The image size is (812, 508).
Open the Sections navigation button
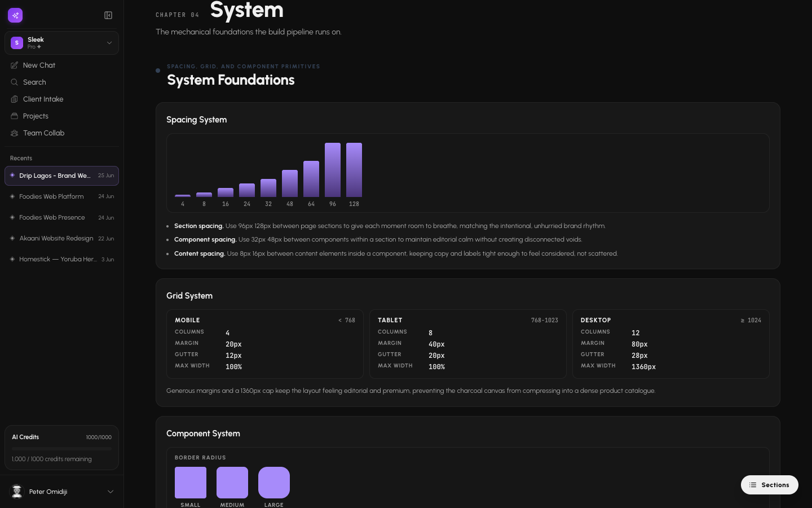point(769,485)
